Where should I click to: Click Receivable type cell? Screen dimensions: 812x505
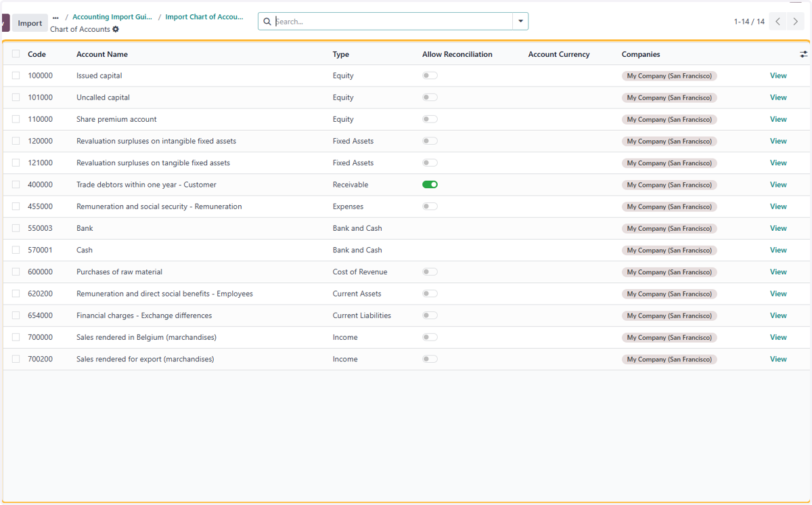pyautogui.click(x=351, y=185)
